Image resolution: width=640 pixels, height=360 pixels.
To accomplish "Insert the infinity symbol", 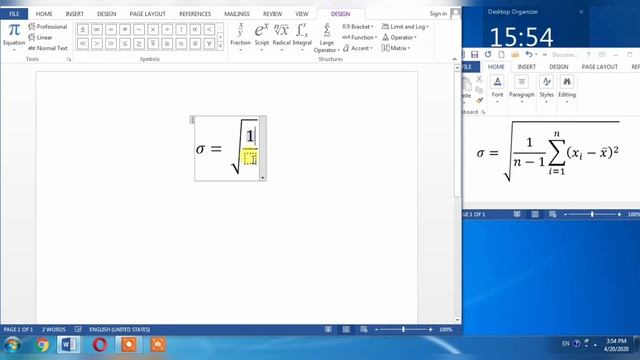I will [x=97, y=29].
